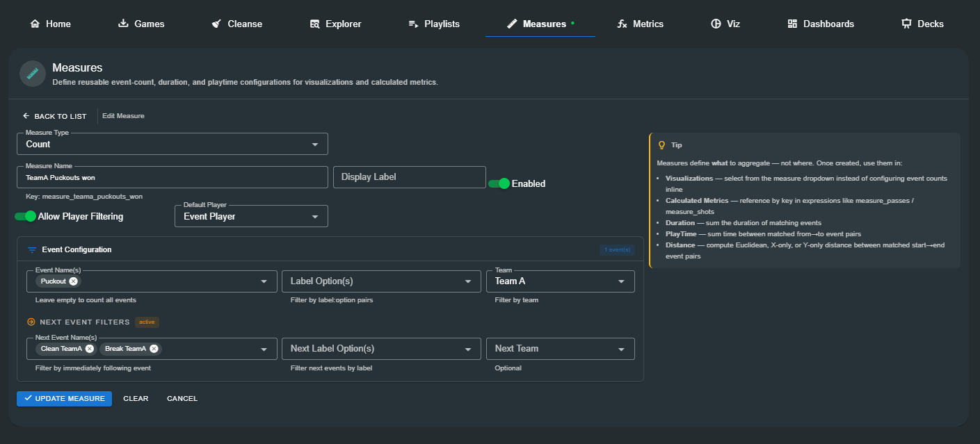
Task: Remove the Puckout chip via its x icon
Action: 73,281
